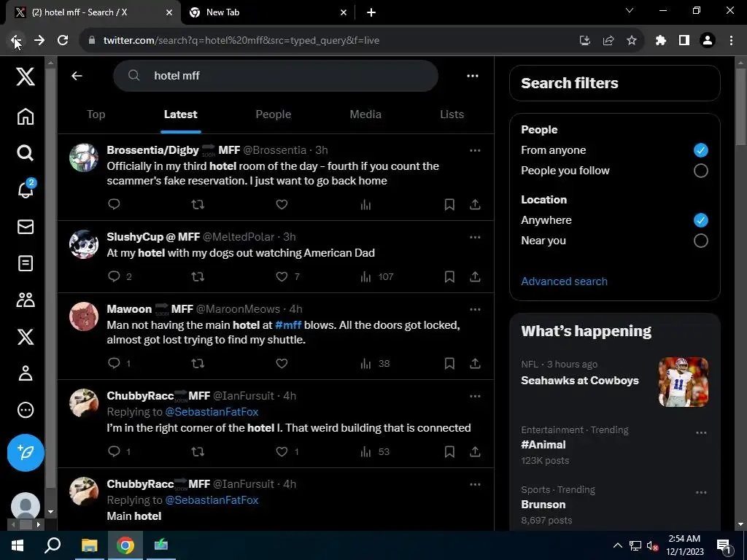Open Communities icon in sidebar
This screenshot has height=560, width=747.
[26, 300]
